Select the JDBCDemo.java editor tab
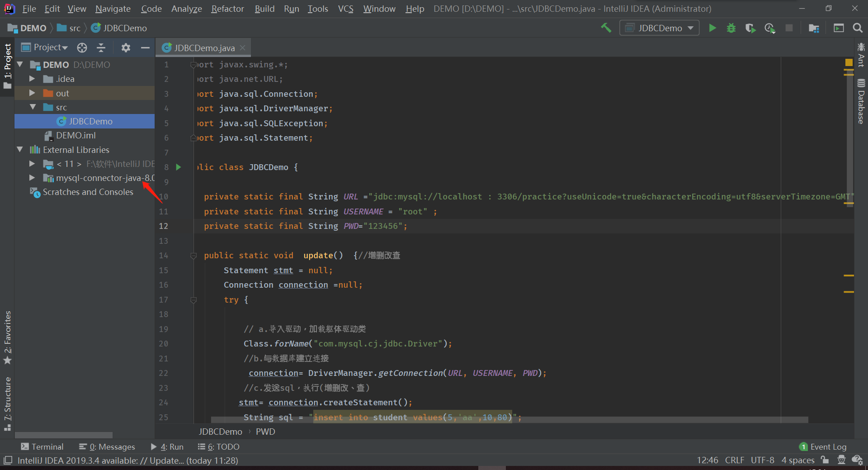Screen dimensions: 868x470 204,47
